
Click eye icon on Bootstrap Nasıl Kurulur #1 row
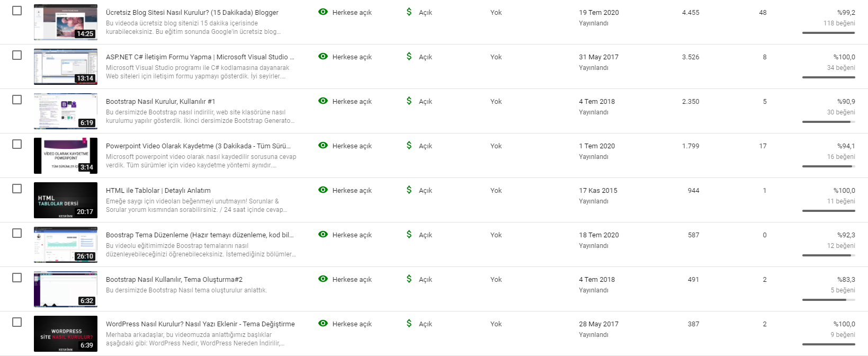[x=323, y=101]
